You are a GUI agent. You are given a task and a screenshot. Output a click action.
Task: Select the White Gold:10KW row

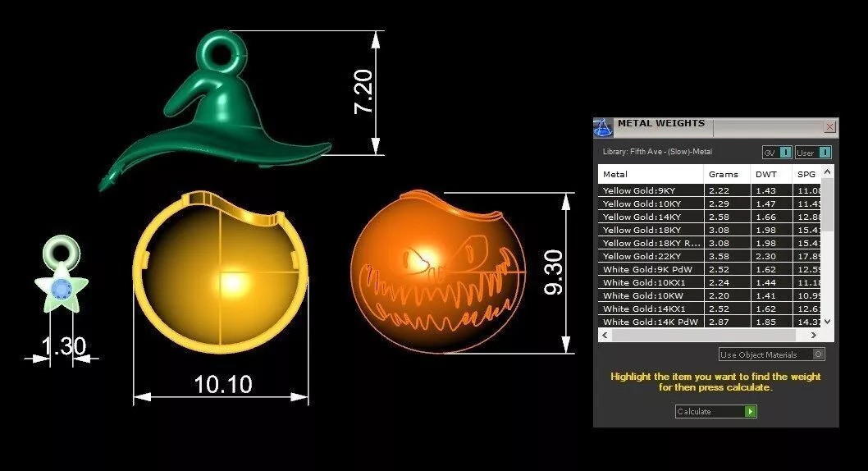click(710, 295)
